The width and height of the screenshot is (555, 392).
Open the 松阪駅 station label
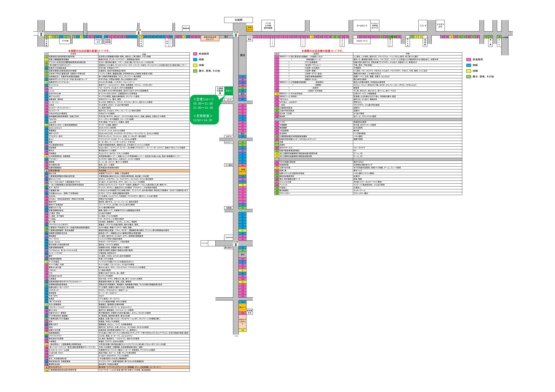[238, 20]
